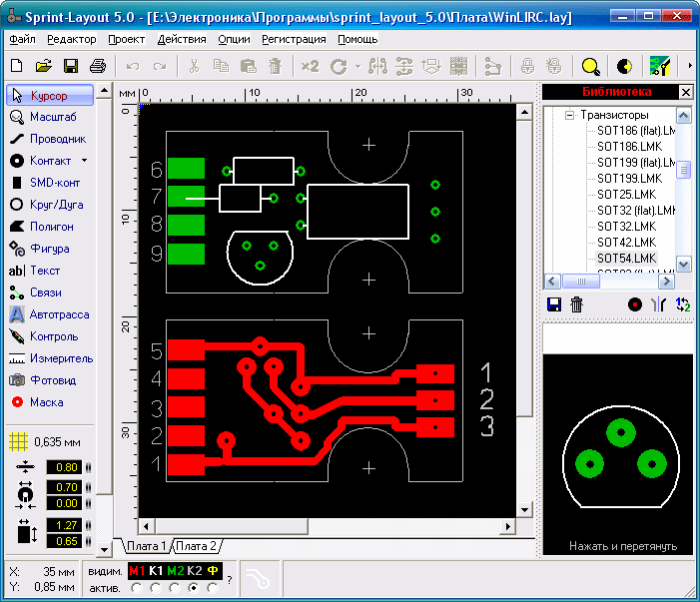
Task: Select SOT54.LMK in the library list
Action: (x=626, y=259)
